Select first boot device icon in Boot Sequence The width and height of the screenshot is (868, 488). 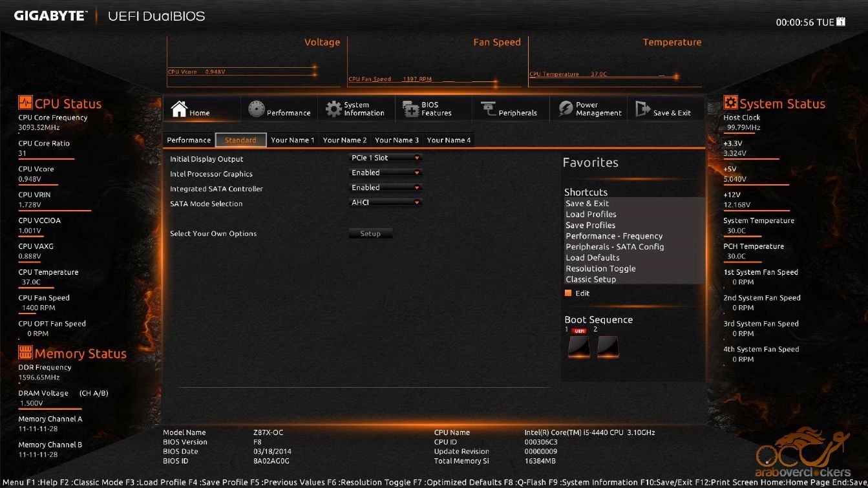coord(578,347)
